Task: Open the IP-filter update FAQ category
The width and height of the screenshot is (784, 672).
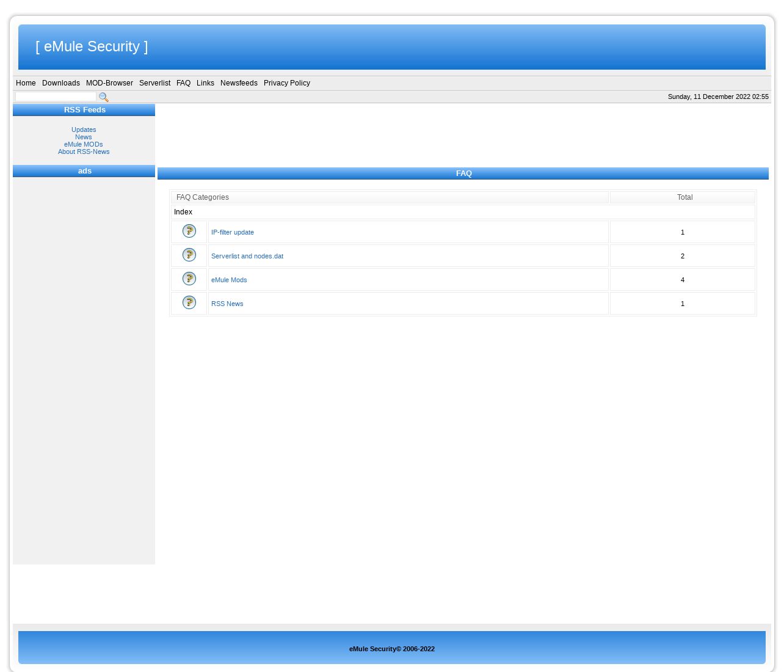Action: click(x=233, y=232)
